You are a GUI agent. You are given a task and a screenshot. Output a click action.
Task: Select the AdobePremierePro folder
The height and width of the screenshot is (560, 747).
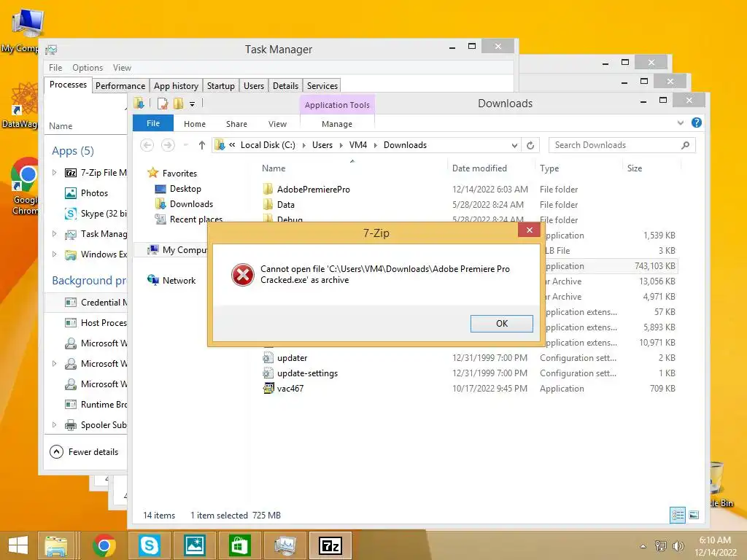[313, 189]
